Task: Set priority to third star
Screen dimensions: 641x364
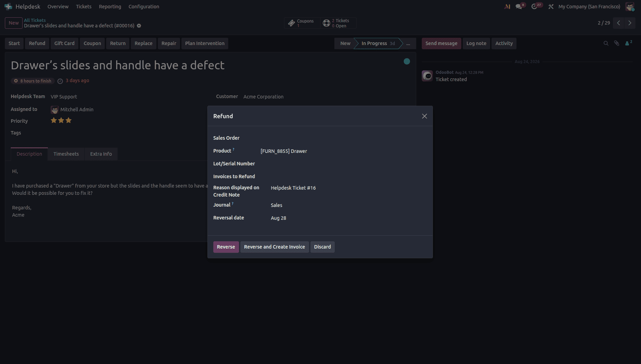Action: click(x=69, y=120)
